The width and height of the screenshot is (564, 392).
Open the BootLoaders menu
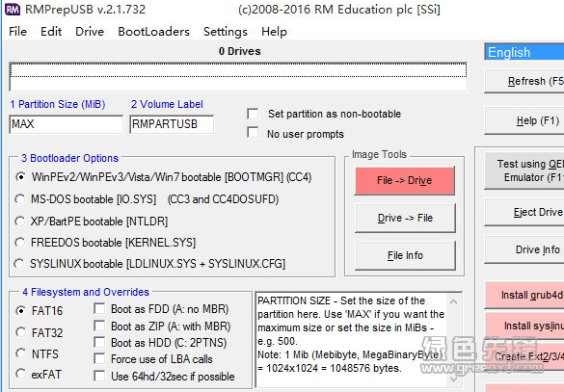(153, 32)
